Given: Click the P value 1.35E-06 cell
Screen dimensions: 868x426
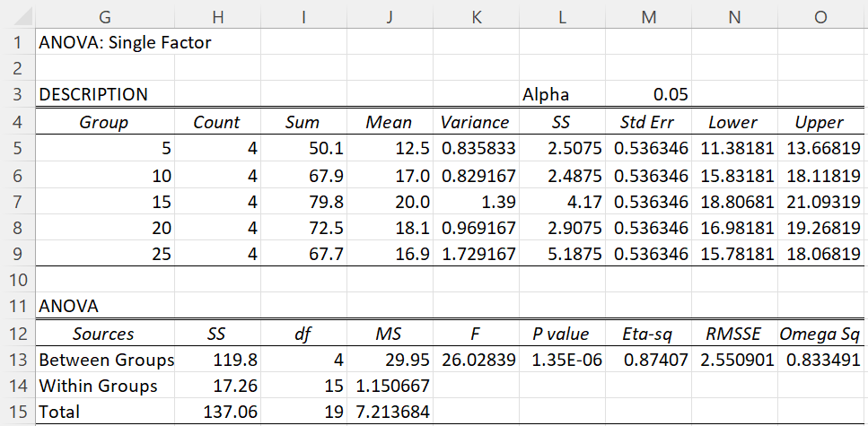Looking at the screenshot, I should (563, 360).
